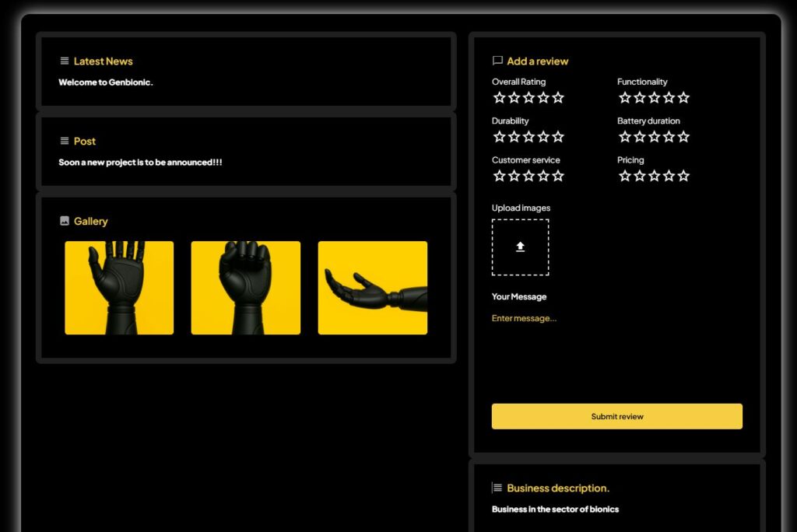This screenshot has height=532, width=797.
Task: Click the upload images dashed box
Action: [x=520, y=247]
